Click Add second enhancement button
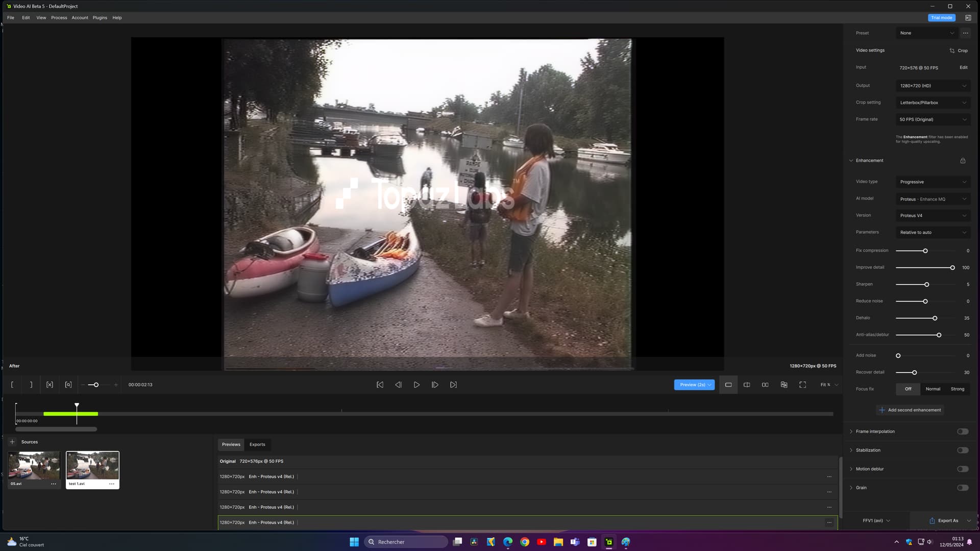This screenshot has height=551, width=980. 910,410
